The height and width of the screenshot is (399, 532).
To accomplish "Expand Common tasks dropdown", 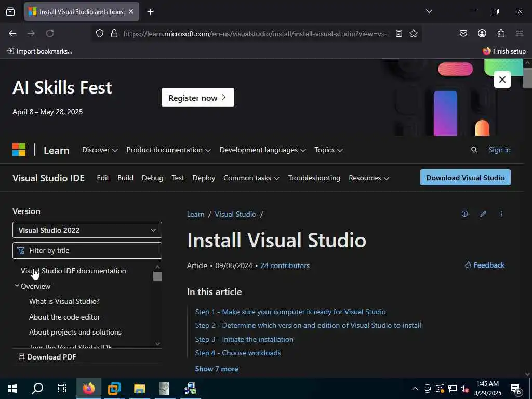I will (251, 178).
